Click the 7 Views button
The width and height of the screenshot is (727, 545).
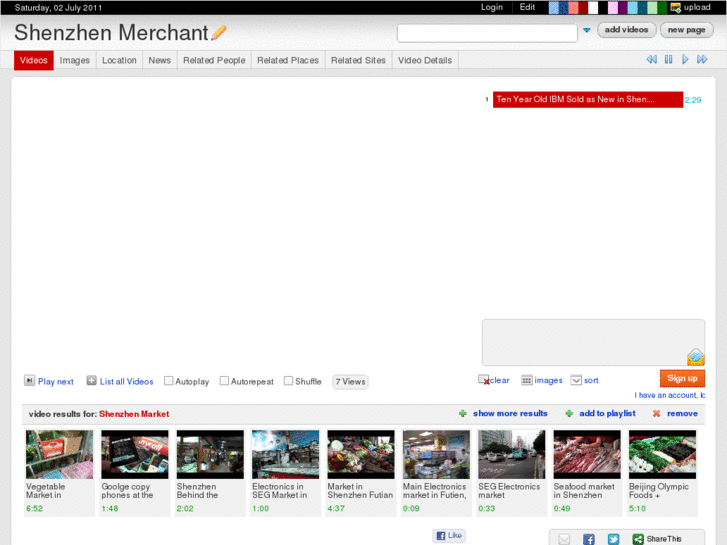point(350,382)
